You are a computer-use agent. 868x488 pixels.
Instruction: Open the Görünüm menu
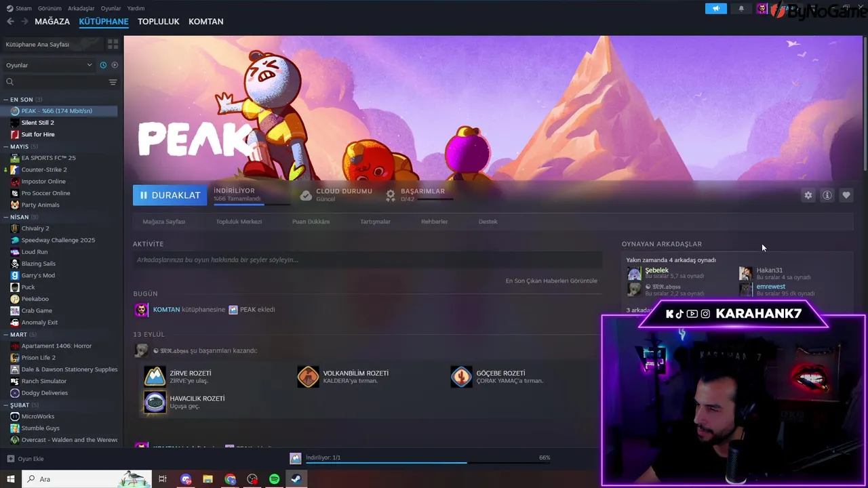click(x=50, y=8)
